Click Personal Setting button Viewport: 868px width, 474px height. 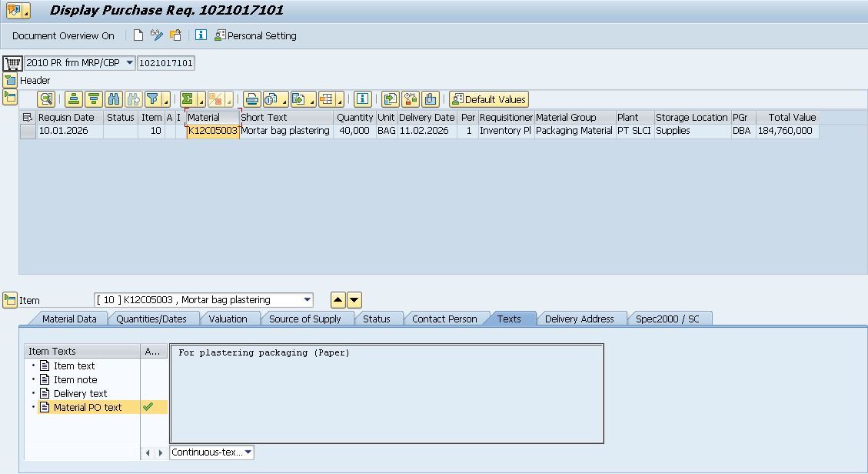(255, 35)
